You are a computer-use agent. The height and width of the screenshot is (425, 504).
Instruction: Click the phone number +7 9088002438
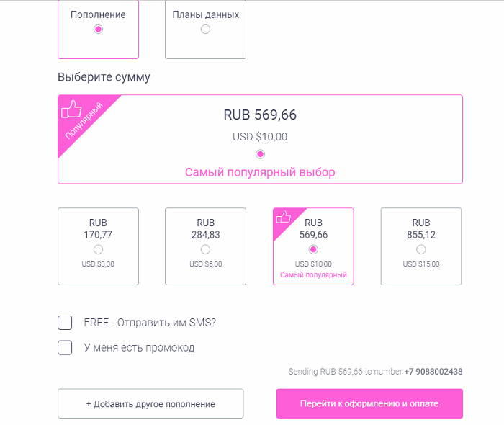click(433, 372)
